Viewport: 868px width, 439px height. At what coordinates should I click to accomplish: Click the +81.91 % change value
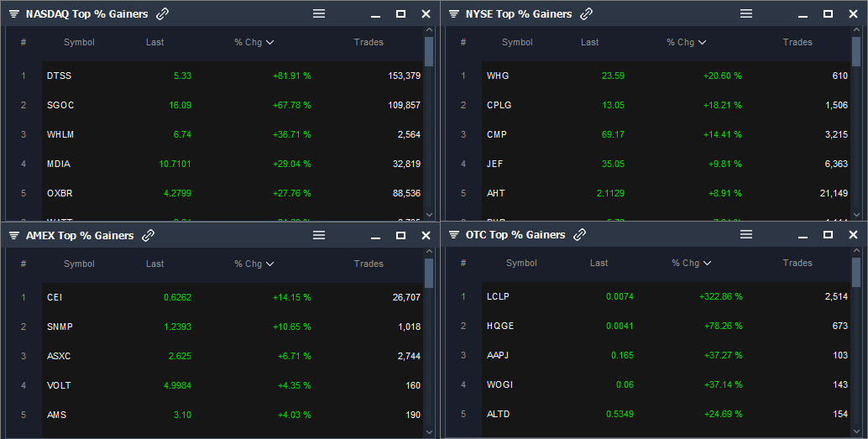coord(292,76)
